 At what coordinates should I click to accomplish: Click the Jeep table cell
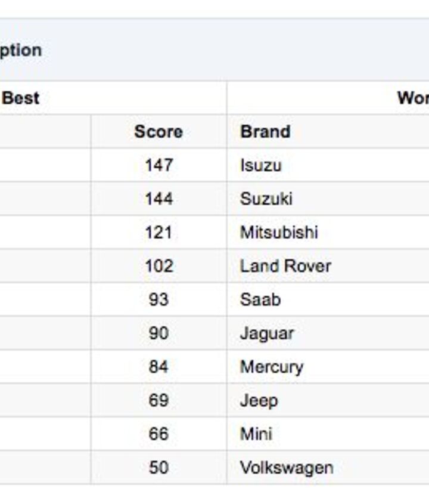[259, 400]
